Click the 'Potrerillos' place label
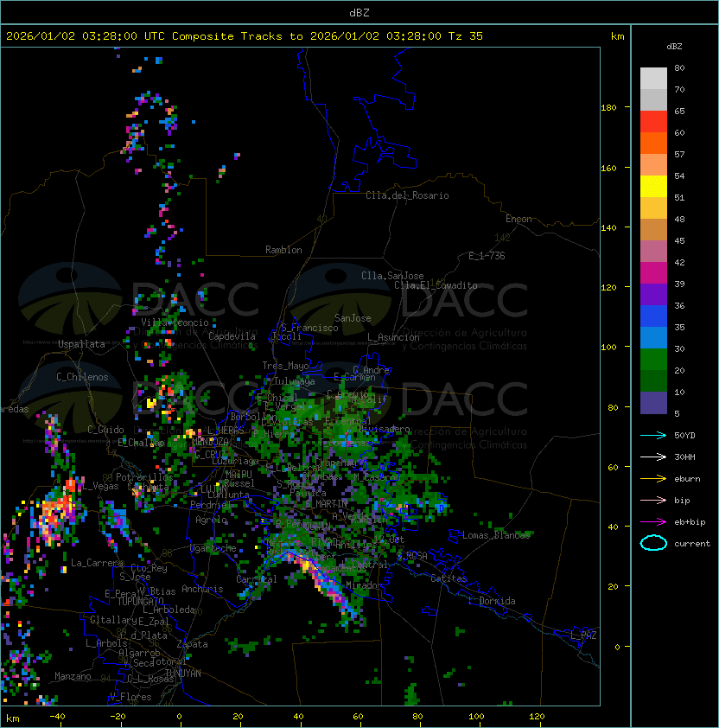 (x=144, y=477)
